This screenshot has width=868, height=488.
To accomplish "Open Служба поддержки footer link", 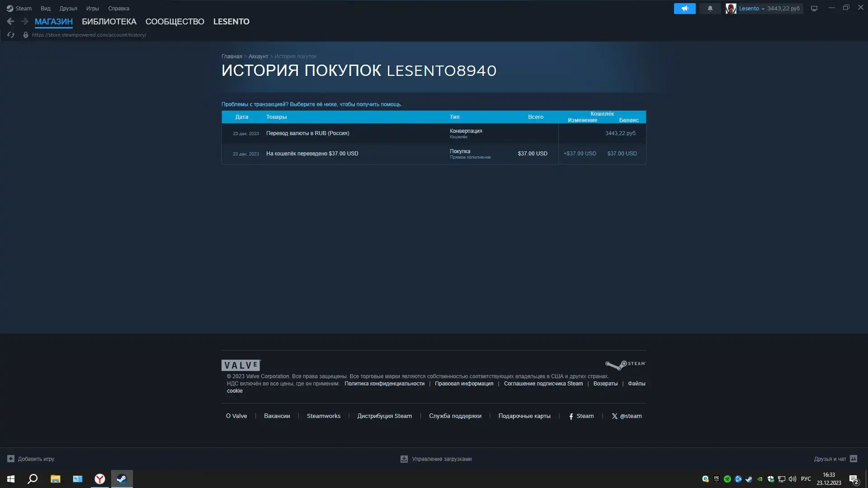I will [455, 416].
